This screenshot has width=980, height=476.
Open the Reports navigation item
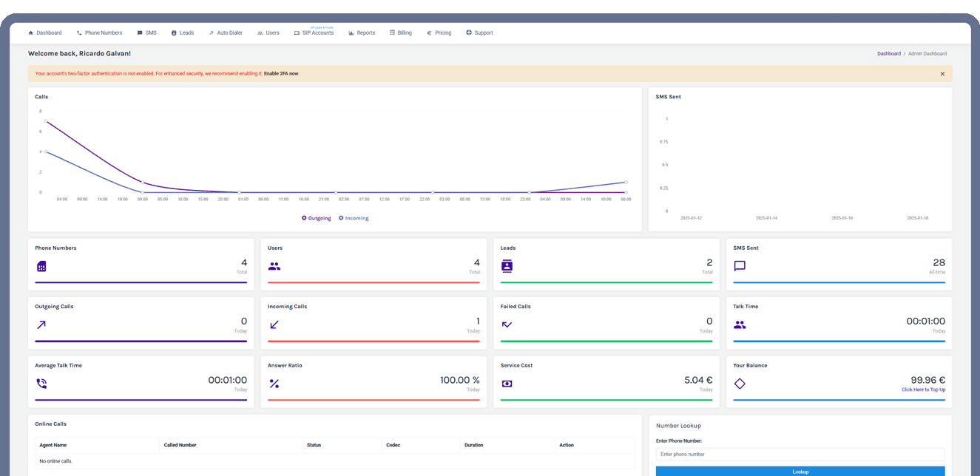point(362,33)
